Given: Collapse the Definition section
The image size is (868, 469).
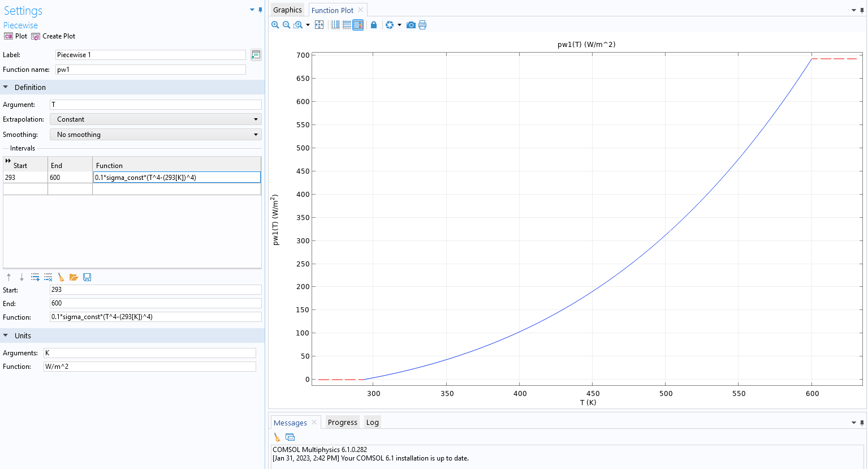Looking at the screenshot, I should tap(6, 88).
